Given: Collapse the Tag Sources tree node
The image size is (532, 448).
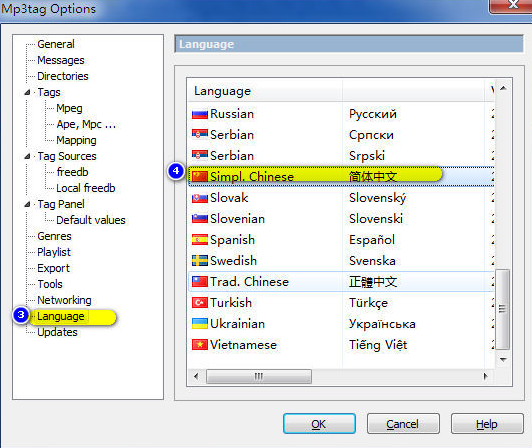Looking at the screenshot, I should (x=27, y=156).
